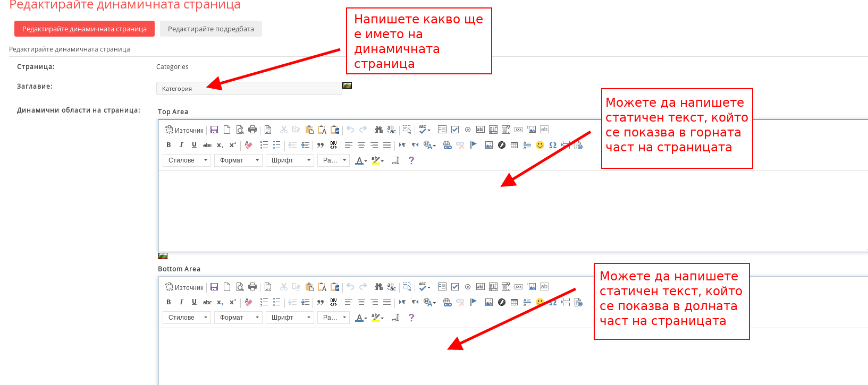
Task: Open Find binoculars in Bottom Area toolbar
Action: pyautogui.click(x=378, y=287)
